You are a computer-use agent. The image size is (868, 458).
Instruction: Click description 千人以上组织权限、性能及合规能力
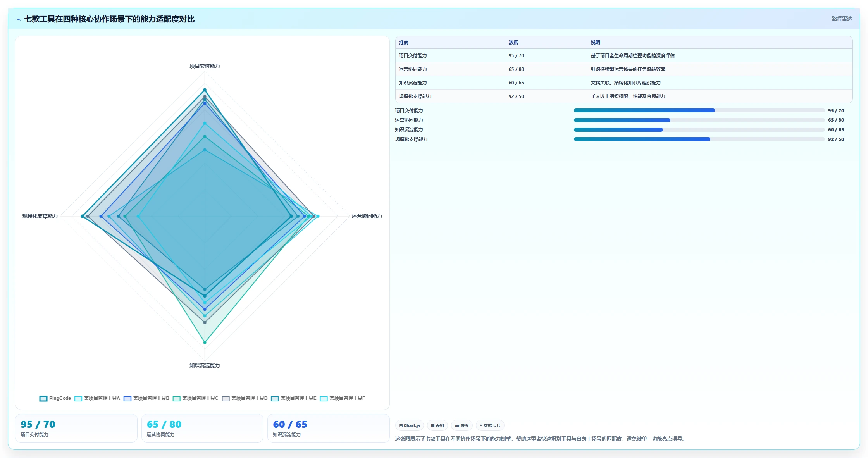[x=628, y=96]
